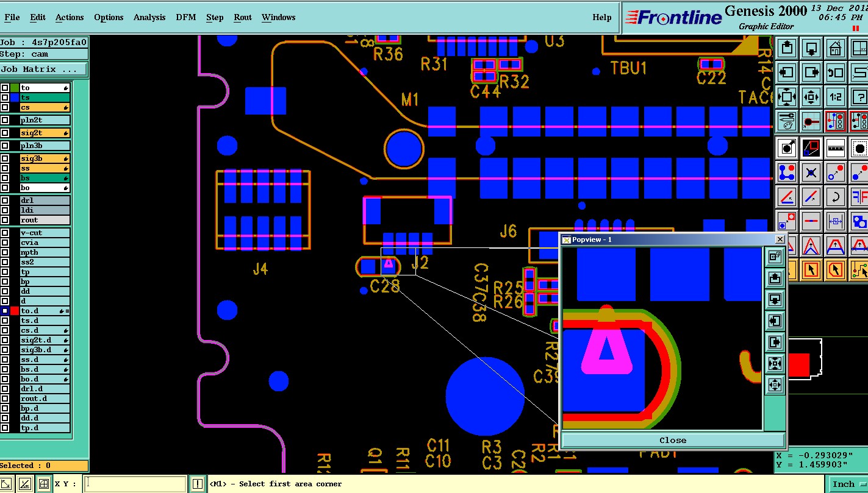Toggle the checkbox for layer 'pln2t'
868x493 pixels.
(5, 120)
